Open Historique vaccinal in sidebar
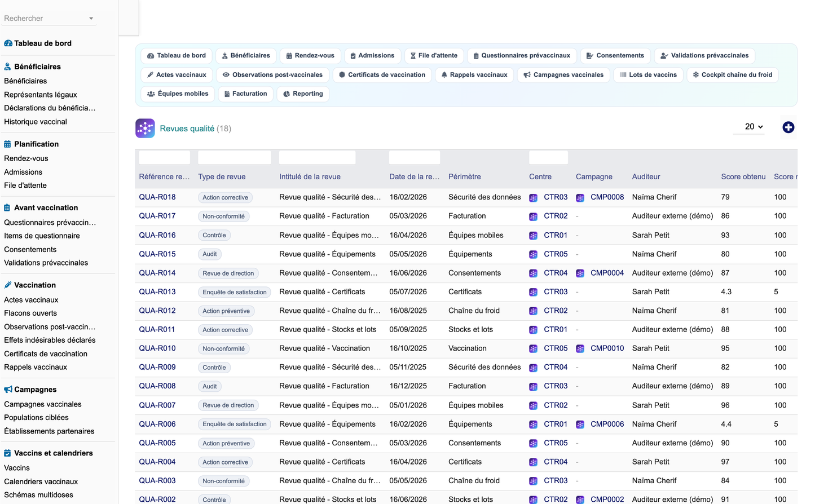815x504 pixels. tap(36, 122)
